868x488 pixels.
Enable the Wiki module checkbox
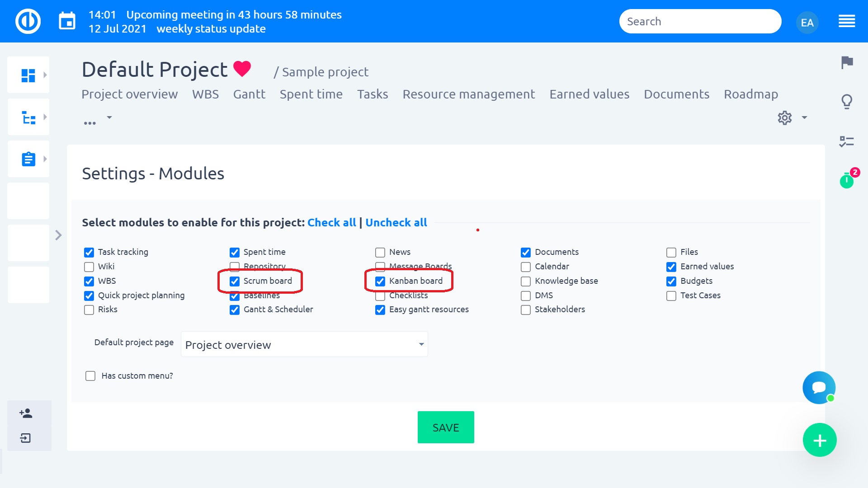click(x=89, y=267)
